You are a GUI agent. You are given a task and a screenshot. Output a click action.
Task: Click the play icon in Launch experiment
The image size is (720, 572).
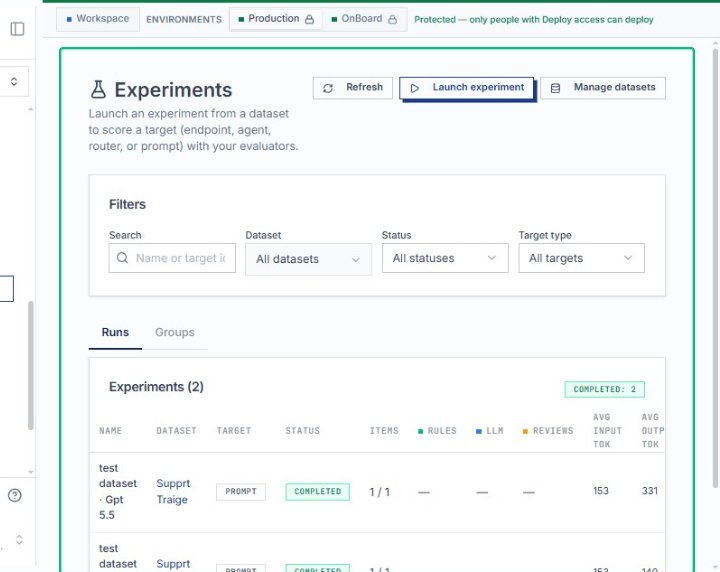coord(415,88)
